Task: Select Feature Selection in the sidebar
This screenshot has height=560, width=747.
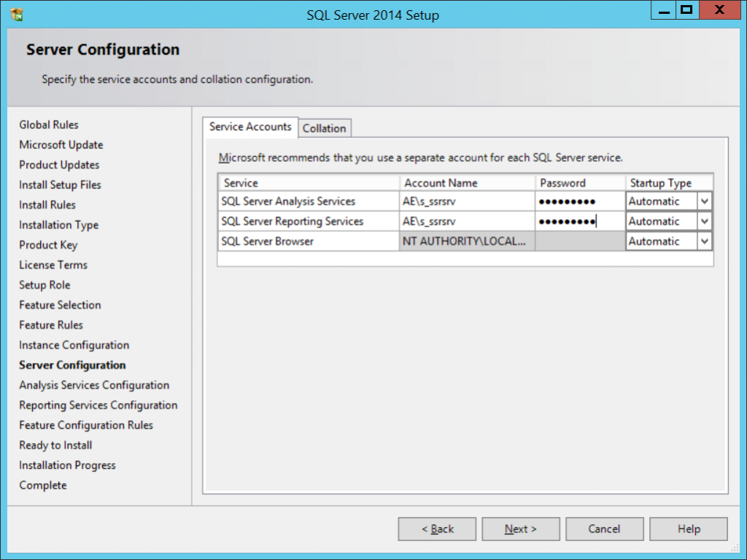Action: coord(59,305)
